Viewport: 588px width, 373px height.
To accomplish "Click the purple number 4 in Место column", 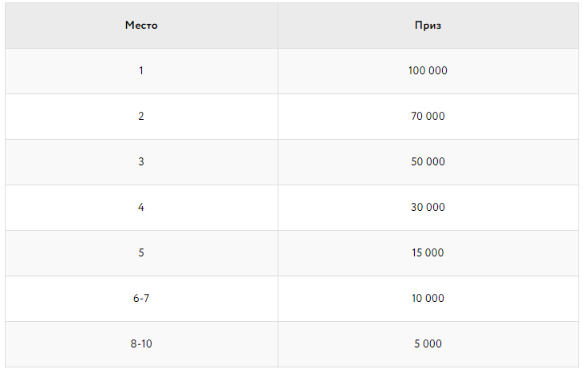I will [141, 208].
